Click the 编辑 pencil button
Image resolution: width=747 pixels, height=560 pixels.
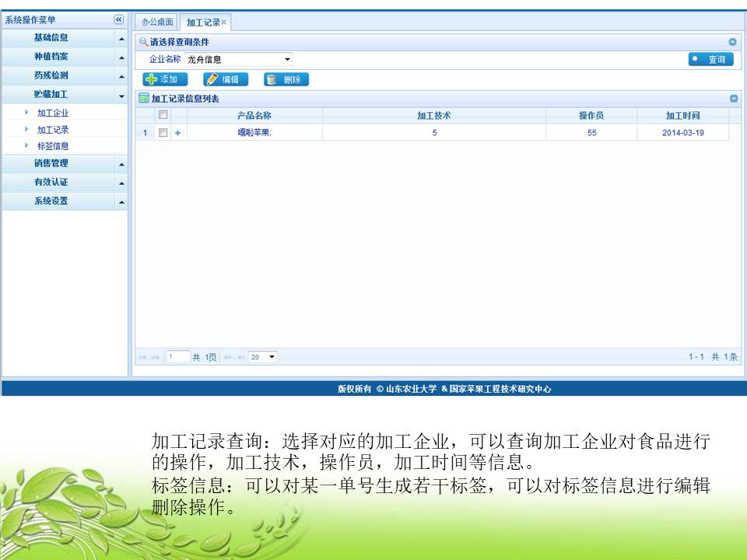click(226, 79)
